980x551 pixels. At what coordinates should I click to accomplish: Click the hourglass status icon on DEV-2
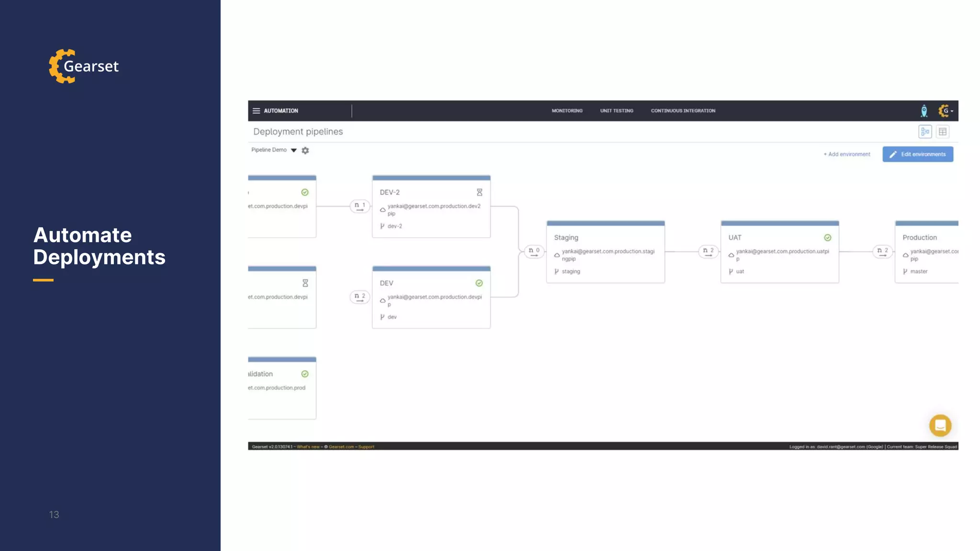(479, 192)
